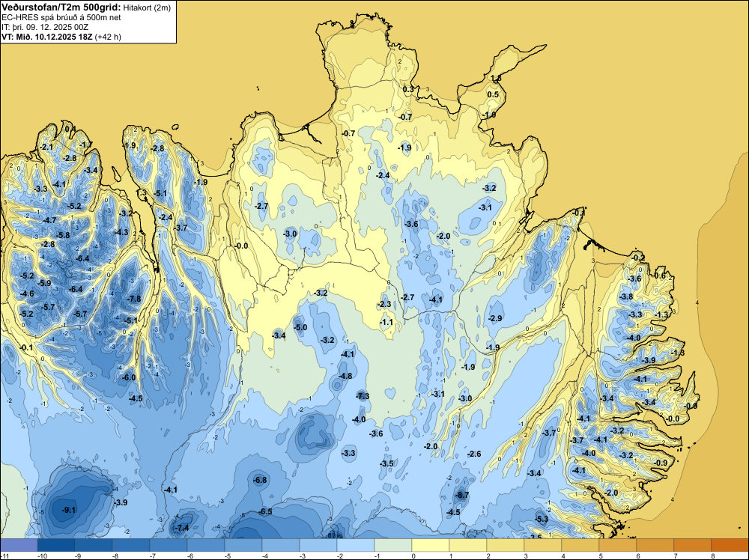Click the '-0.2' temperature value
Image resolution: width=749 pixels, height=560 pixels.
(639, 258)
